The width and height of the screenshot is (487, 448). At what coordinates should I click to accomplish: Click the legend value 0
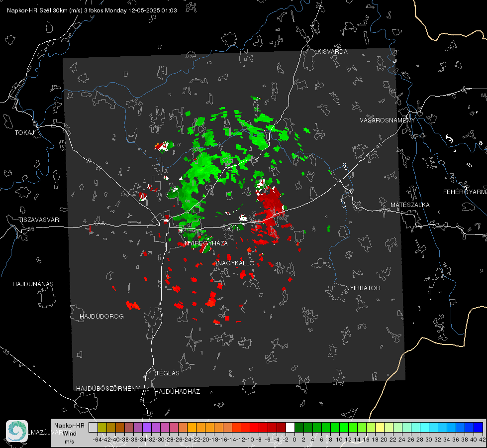pyautogui.click(x=294, y=440)
